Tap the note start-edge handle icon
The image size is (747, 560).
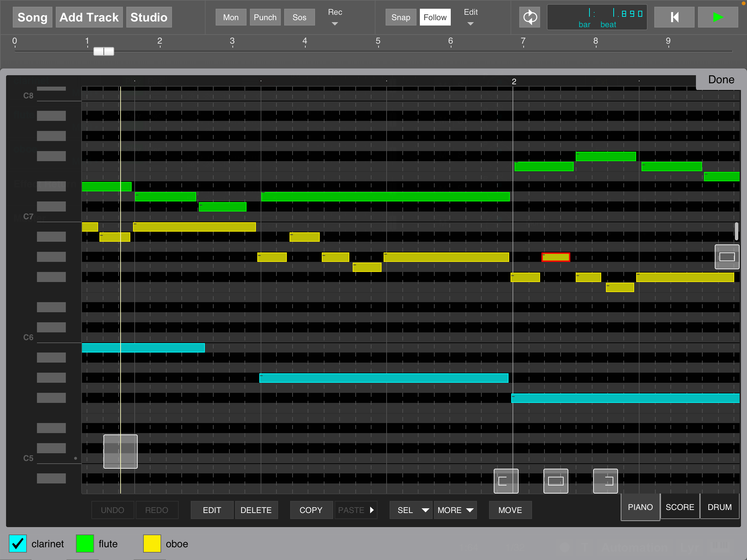click(506, 481)
